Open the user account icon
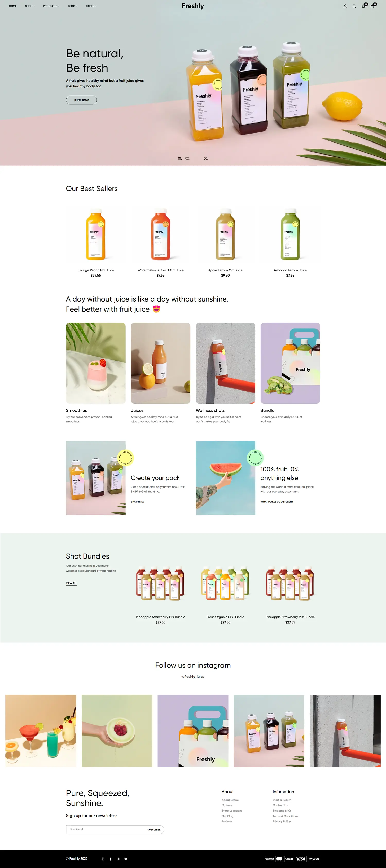 pos(345,6)
